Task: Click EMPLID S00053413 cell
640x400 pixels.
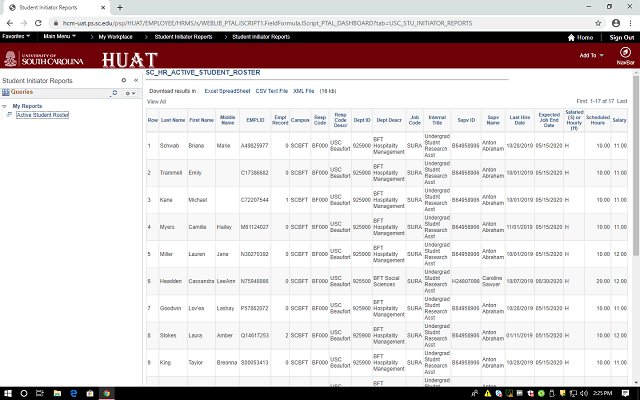Action: coord(254,362)
